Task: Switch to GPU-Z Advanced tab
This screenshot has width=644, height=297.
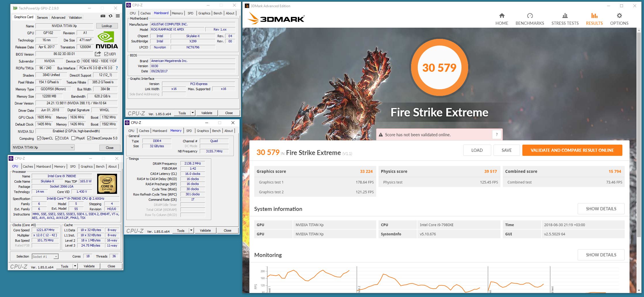Action: point(58,17)
